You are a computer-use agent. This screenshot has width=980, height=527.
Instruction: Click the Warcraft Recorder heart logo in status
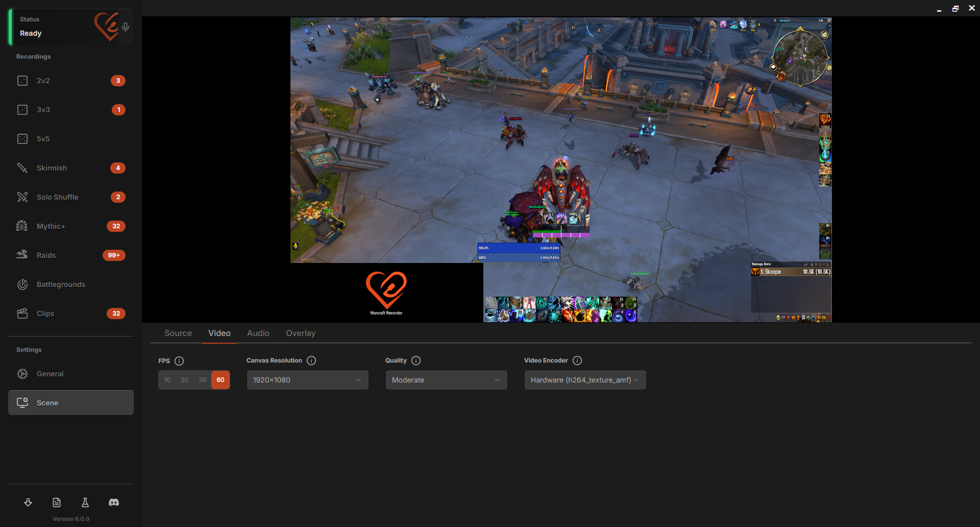click(106, 27)
